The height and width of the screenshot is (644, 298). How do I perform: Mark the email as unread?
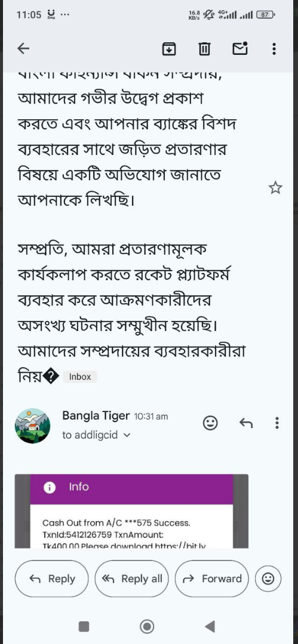click(x=240, y=48)
